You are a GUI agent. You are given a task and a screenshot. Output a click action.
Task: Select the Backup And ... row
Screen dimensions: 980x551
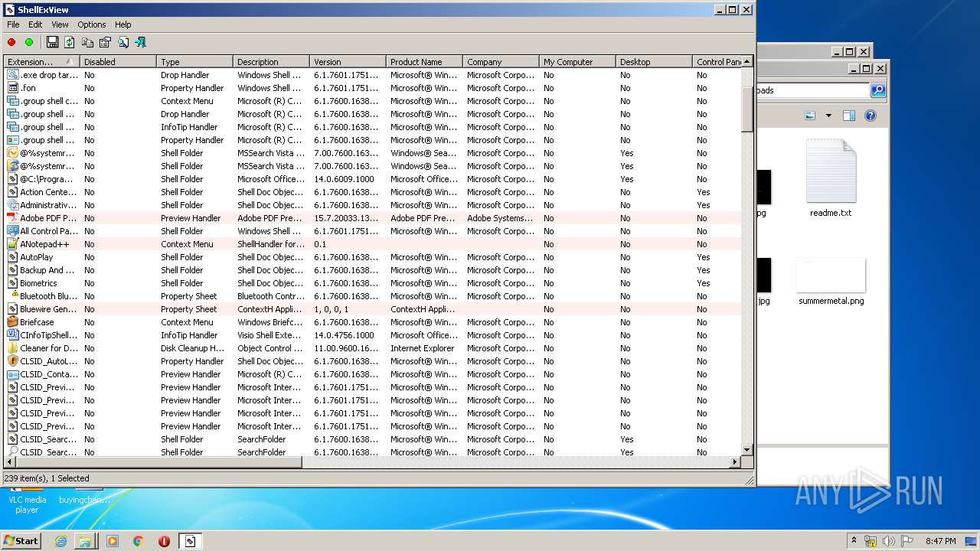click(x=373, y=270)
